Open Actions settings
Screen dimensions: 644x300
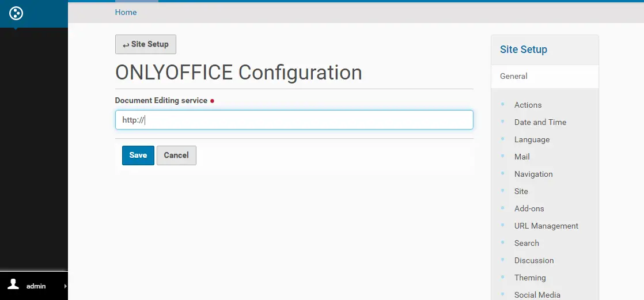point(528,105)
